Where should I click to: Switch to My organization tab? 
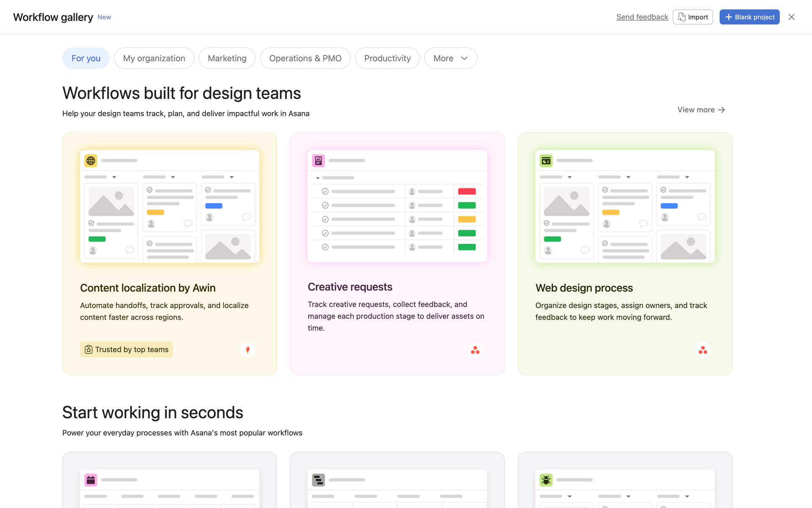[154, 58]
